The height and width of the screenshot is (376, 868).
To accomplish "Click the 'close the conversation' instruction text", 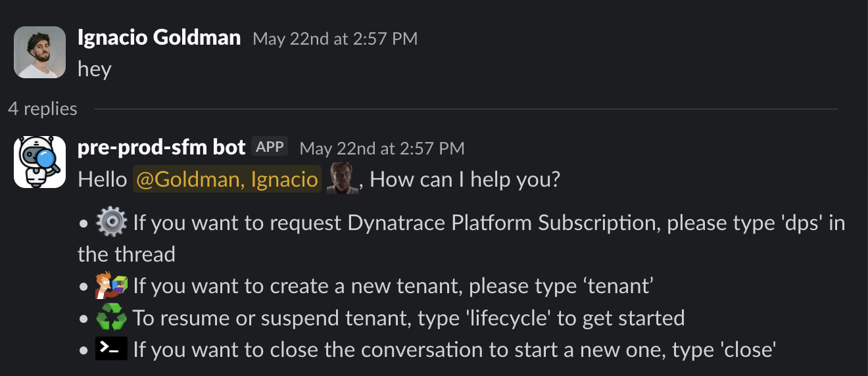I will (x=455, y=349).
